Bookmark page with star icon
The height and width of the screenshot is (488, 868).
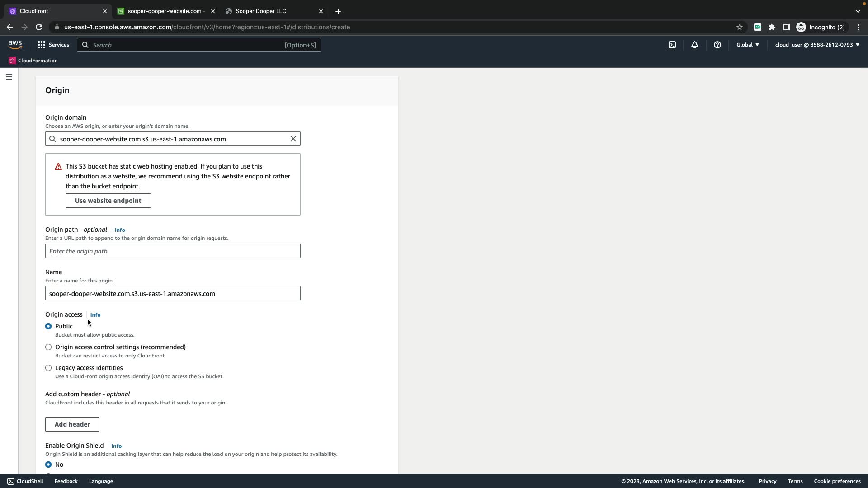[x=740, y=27]
